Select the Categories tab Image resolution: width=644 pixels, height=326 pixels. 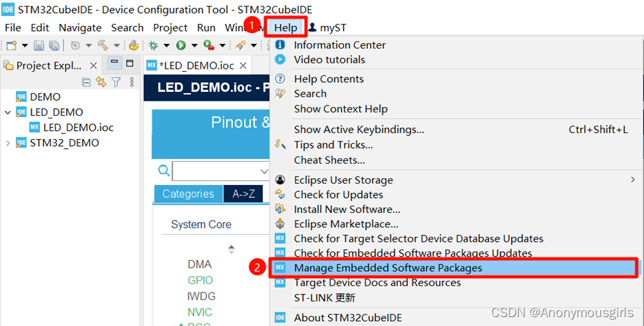click(188, 194)
